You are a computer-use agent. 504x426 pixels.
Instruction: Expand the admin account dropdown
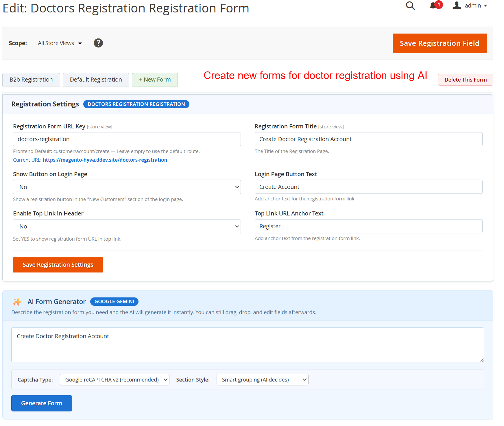coord(476,5)
